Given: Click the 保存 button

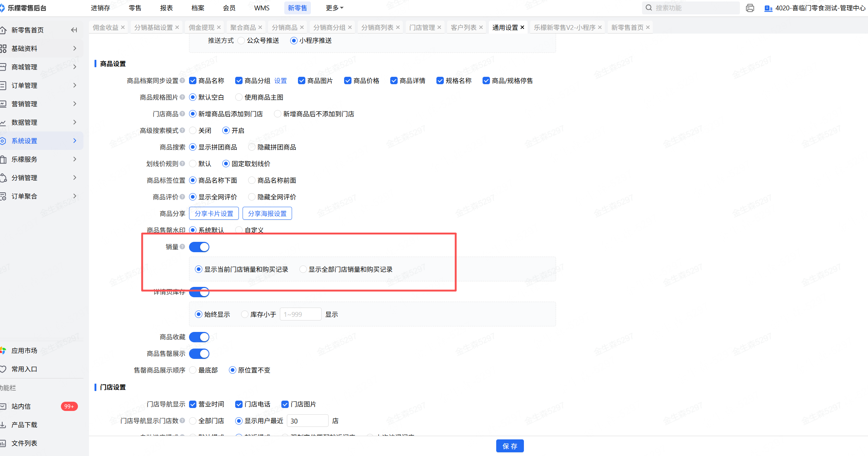Looking at the screenshot, I should pos(510,446).
